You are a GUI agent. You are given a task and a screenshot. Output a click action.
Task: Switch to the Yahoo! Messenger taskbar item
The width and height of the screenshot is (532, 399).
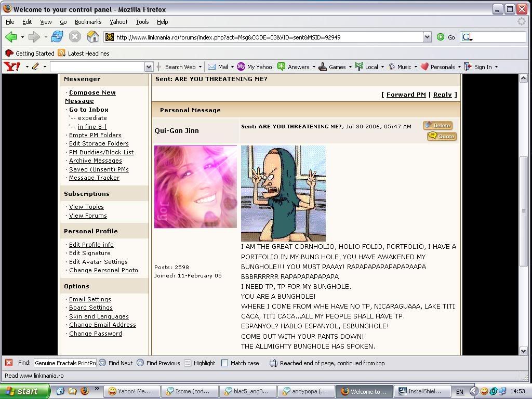click(130, 391)
